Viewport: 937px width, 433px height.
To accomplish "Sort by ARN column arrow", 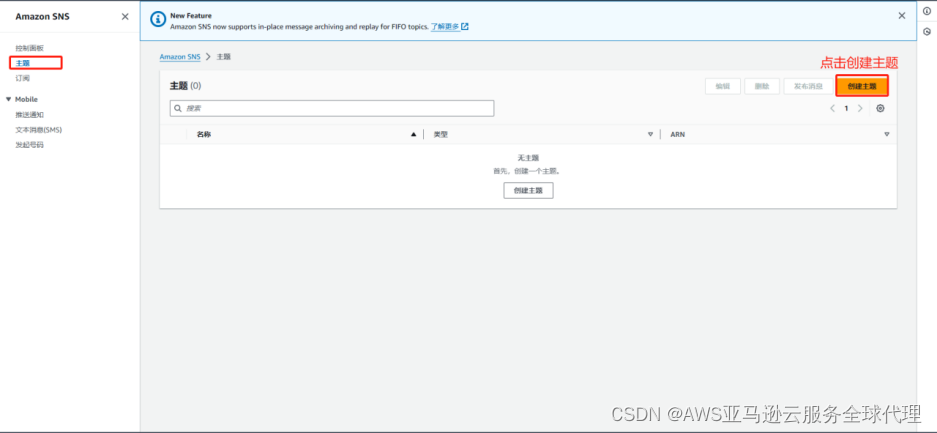I will pos(887,134).
